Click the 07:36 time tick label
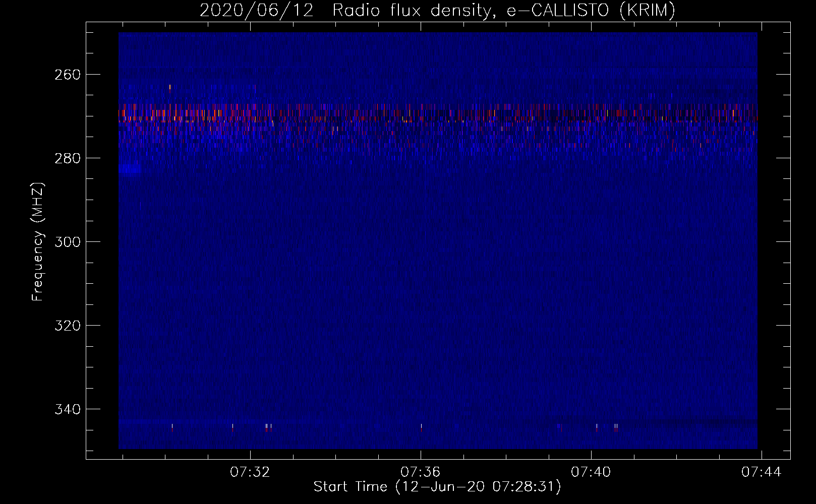816x504 pixels. point(421,472)
